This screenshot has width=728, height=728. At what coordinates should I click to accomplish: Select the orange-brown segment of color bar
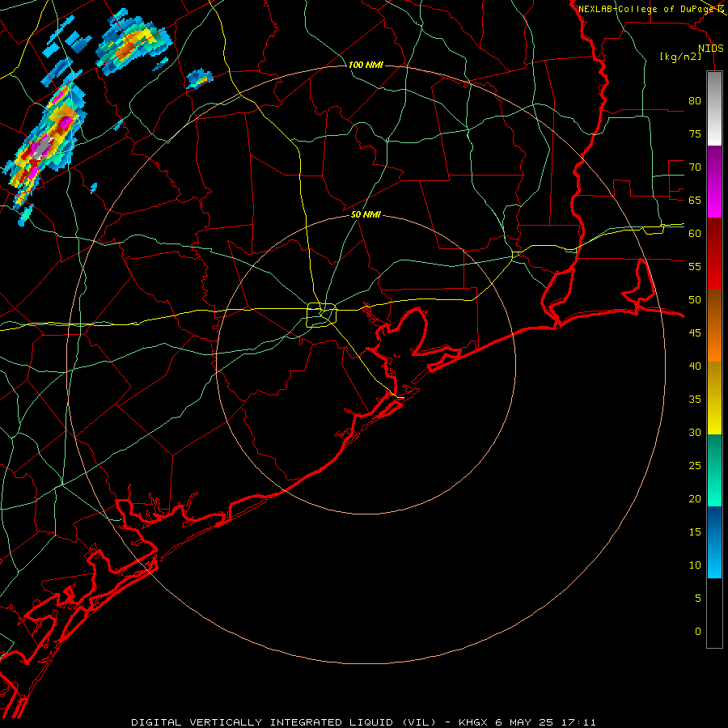coord(714,325)
